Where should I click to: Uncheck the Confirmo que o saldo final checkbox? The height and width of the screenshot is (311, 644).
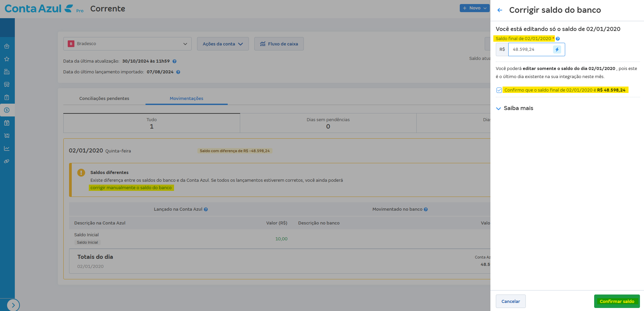[499, 90]
